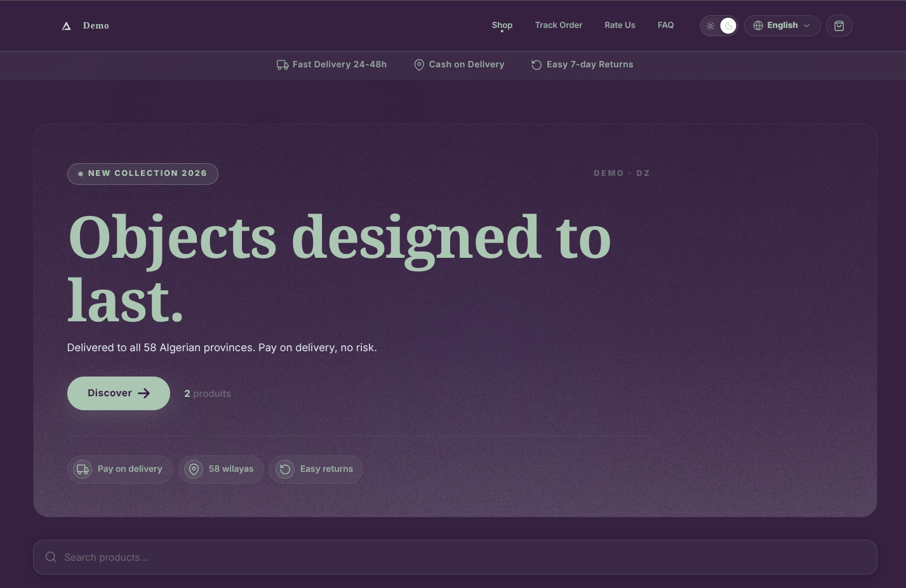
Task: Click the 'Easy returns' chip label
Action: (326, 469)
